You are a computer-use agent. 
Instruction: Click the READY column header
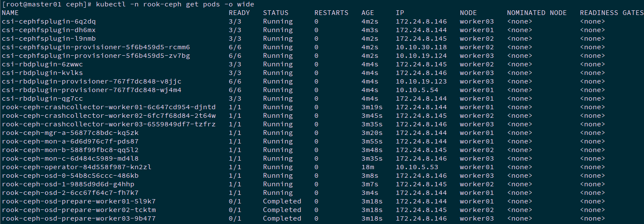239,13
